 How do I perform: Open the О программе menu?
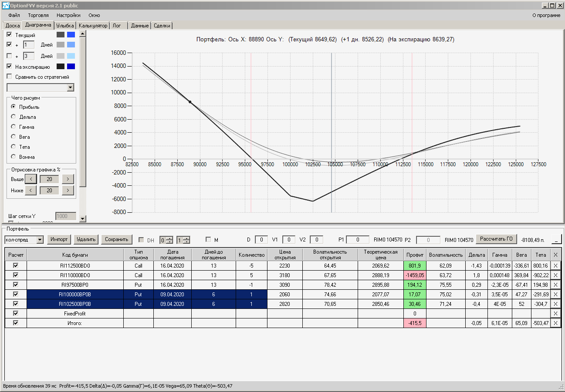click(x=546, y=15)
